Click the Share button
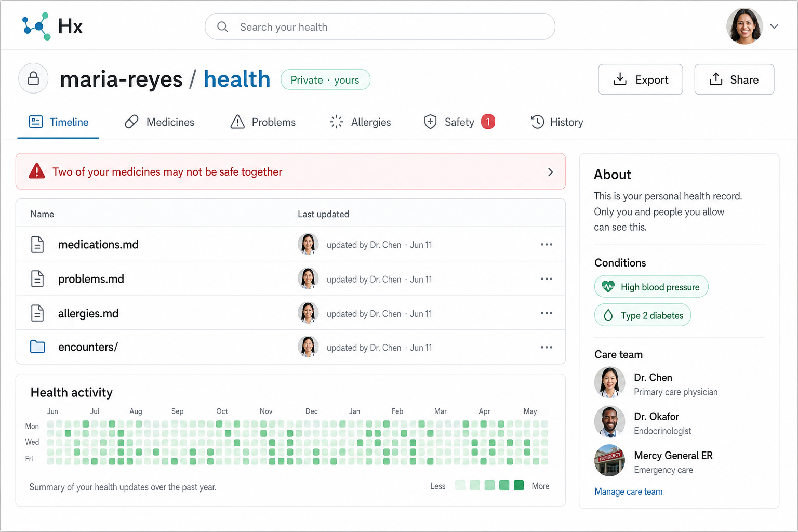The image size is (798, 532). 734,79
